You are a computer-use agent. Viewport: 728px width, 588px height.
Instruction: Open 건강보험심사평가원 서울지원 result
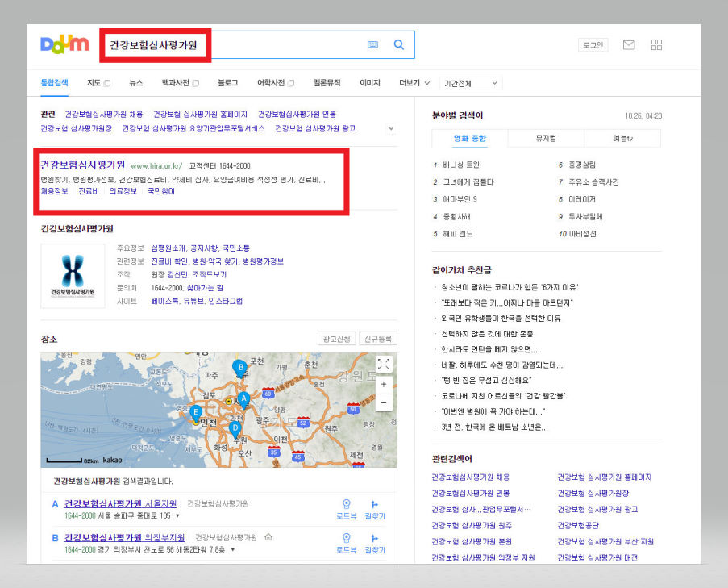point(120,503)
